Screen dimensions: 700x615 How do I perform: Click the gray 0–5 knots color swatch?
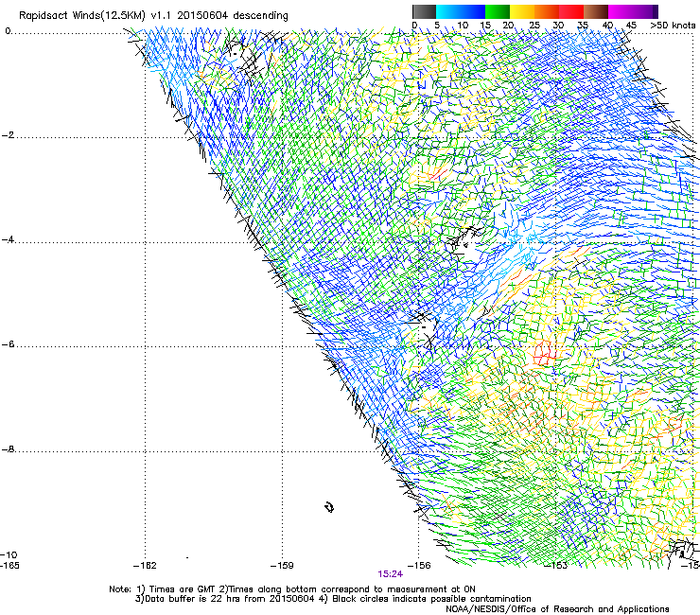(424, 11)
